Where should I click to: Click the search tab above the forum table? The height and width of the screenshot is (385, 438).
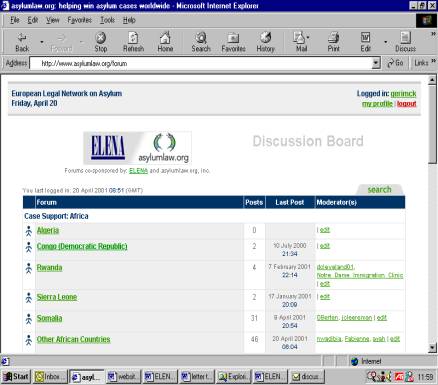pos(380,189)
